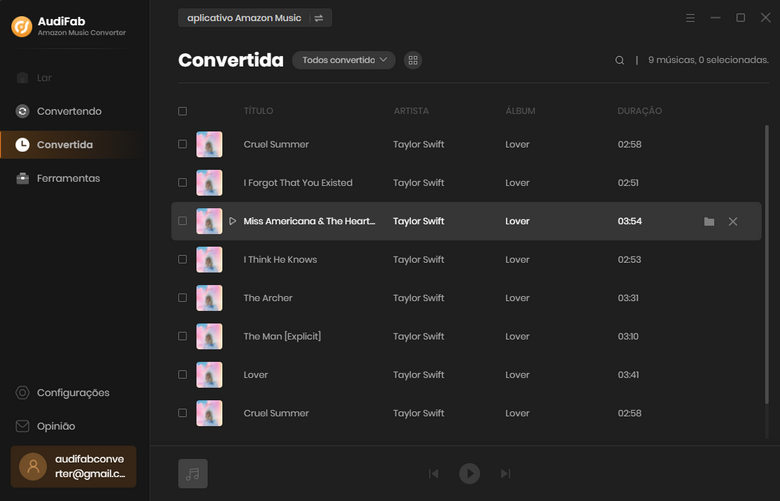Sort by the ÁLBUM column header
The height and width of the screenshot is (501, 780).
click(x=520, y=111)
